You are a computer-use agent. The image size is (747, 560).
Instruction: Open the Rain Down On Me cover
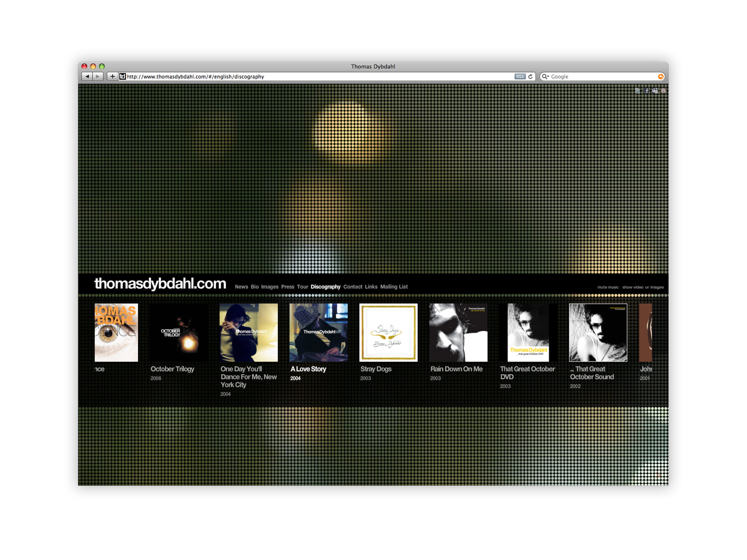pos(459,332)
